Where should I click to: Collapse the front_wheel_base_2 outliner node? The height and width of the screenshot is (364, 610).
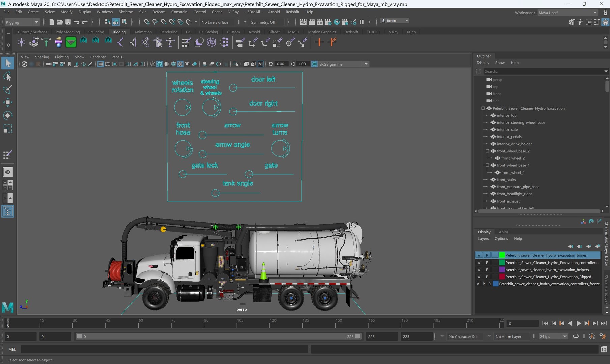[x=487, y=151]
